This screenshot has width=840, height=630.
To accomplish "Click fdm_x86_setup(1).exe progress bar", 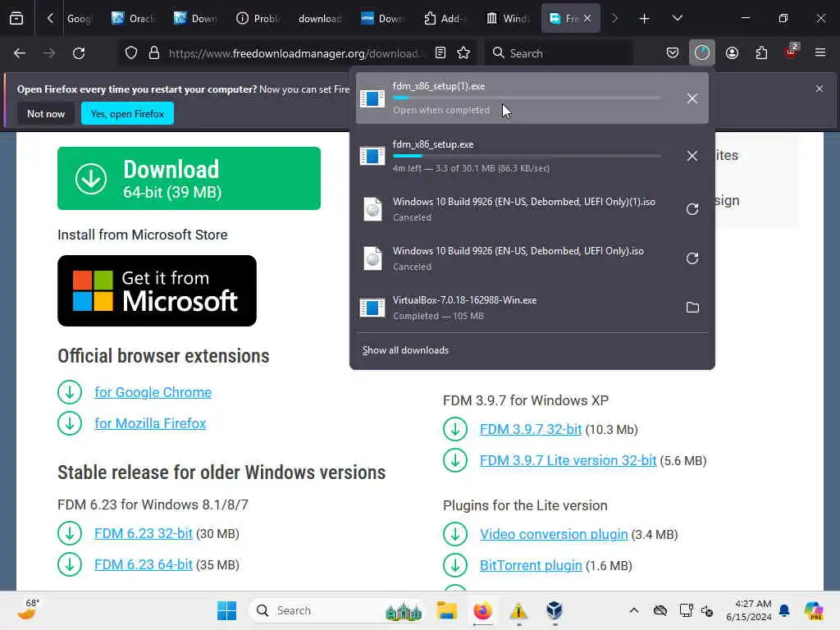I will coord(527,98).
